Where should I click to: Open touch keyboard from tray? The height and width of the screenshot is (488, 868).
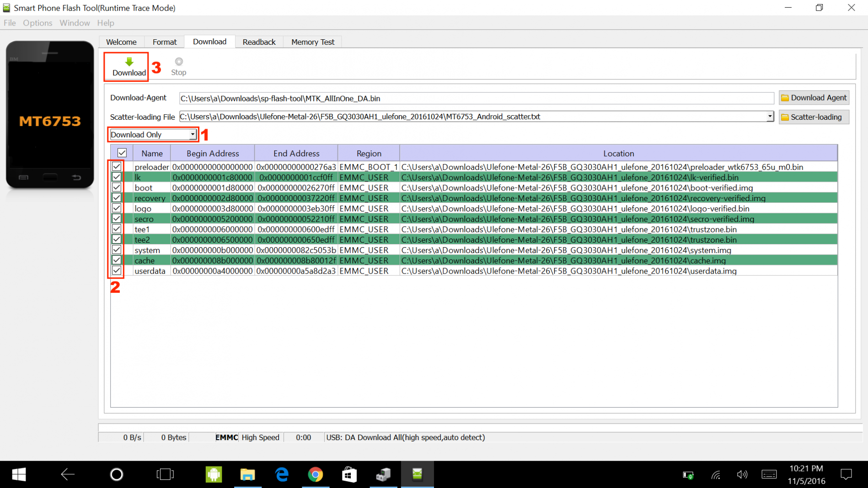[x=769, y=475]
